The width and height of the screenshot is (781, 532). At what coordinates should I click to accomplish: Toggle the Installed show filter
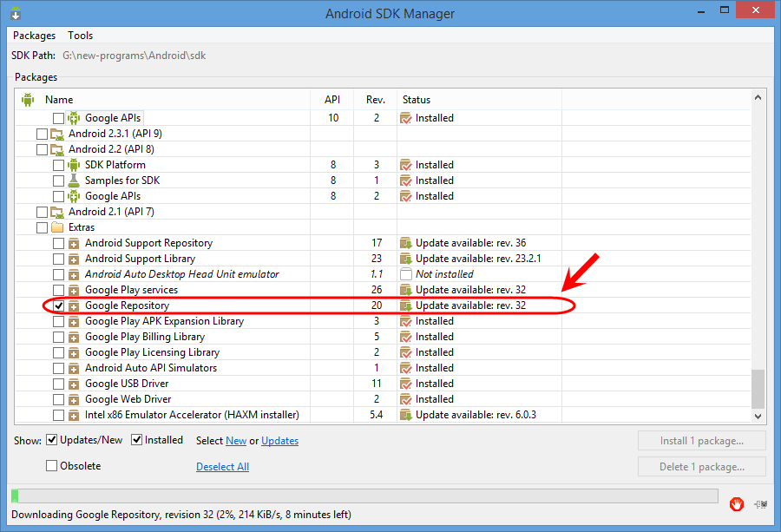[136, 440]
